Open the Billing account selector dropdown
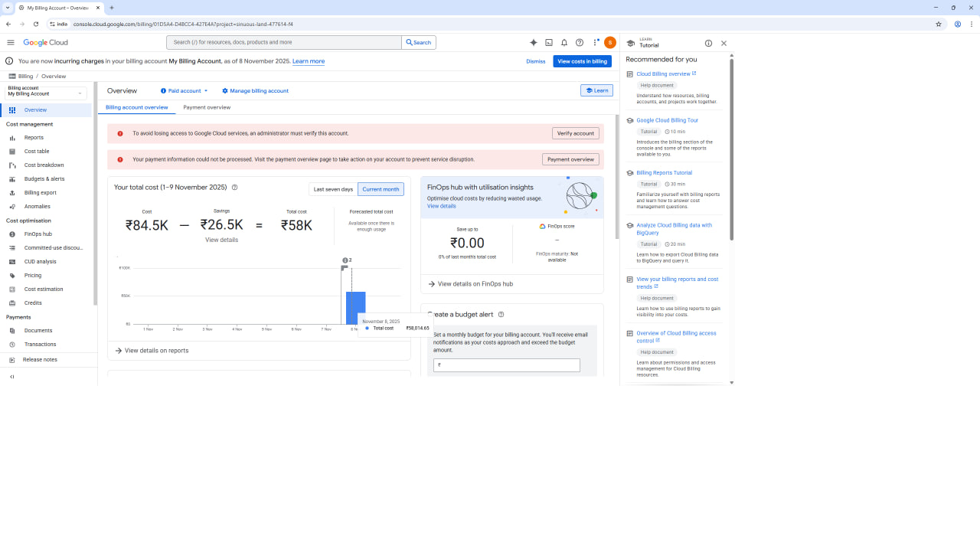This screenshot has height=533, width=980. click(47, 93)
